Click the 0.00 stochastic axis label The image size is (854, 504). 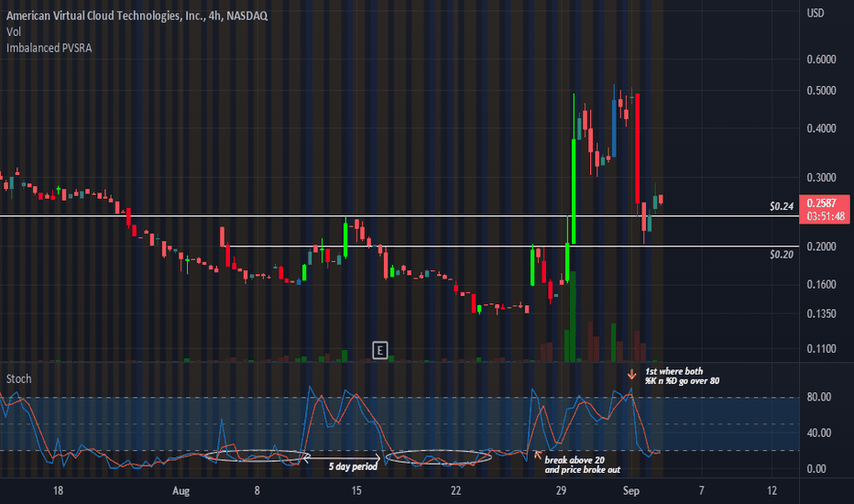click(x=816, y=468)
